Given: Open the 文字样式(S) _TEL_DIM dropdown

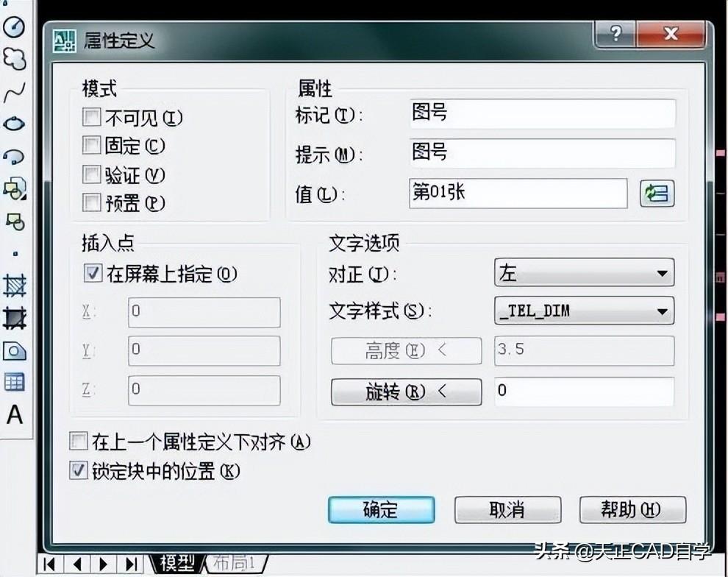Looking at the screenshot, I should tap(584, 311).
